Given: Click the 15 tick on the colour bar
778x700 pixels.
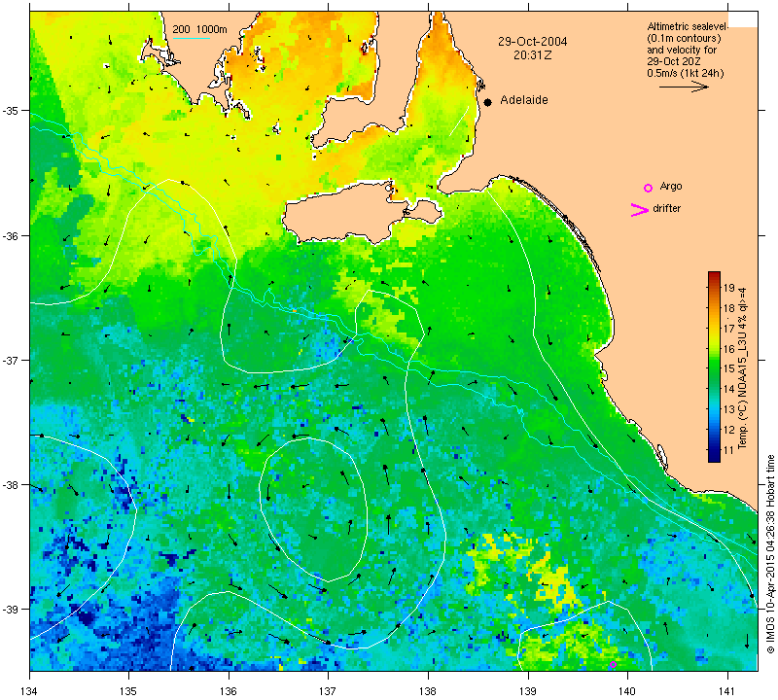Looking at the screenshot, I should pyautogui.click(x=728, y=368).
